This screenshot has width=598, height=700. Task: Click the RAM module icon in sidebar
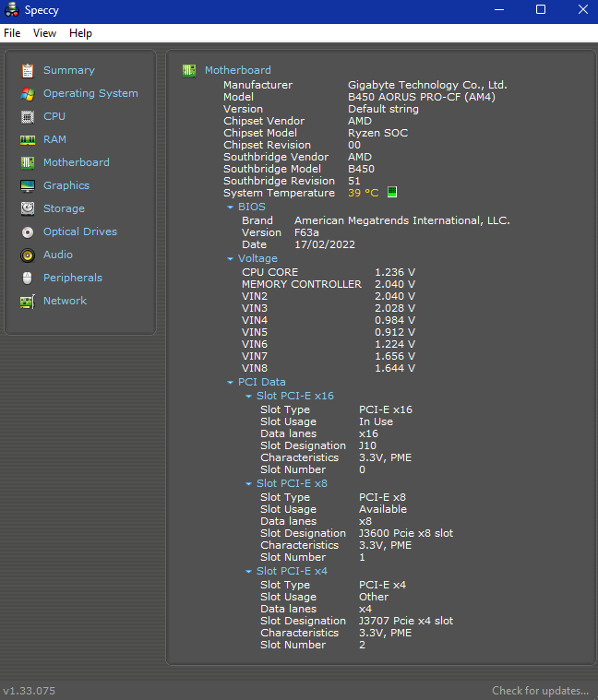[x=28, y=140]
